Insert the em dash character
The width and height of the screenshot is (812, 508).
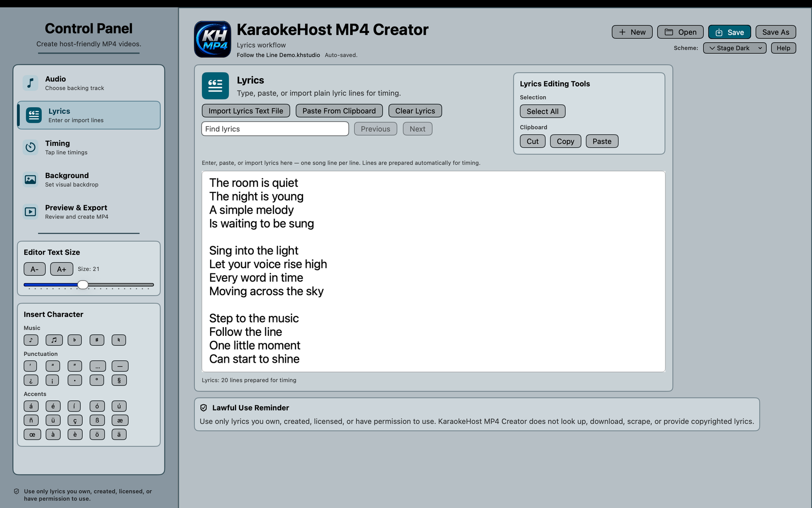point(120,366)
